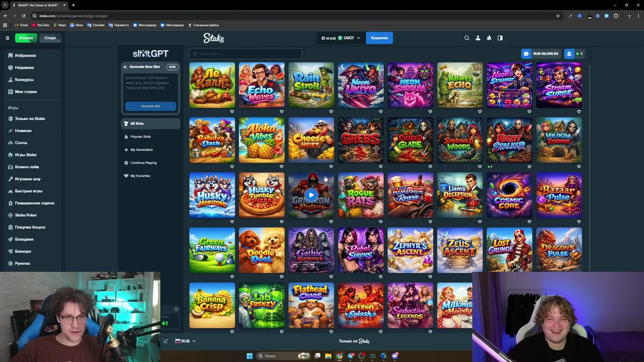
Task: Open the Aloha Vibes slot thumbnail
Action: coord(262,140)
